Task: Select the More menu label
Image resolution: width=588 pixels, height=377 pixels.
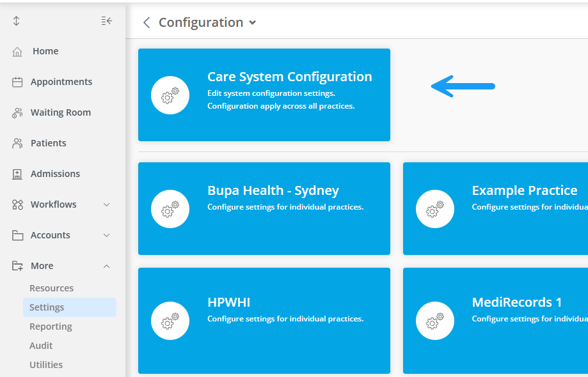Action: [x=42, y=266]
